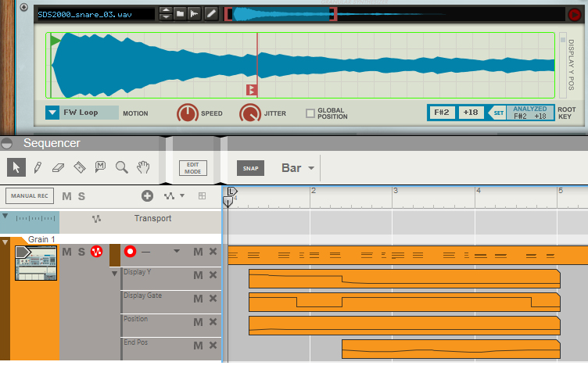This screenshot has width=588, height=369.
Task: Toggle the Snap button
Action: (250, 168)
